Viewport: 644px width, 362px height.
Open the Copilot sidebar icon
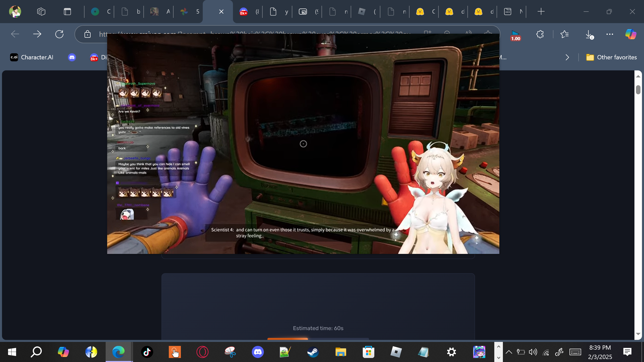point(631,34)
